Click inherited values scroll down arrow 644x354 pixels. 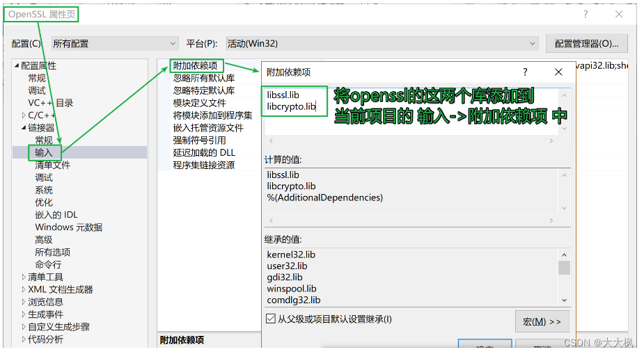pos(565,300)
